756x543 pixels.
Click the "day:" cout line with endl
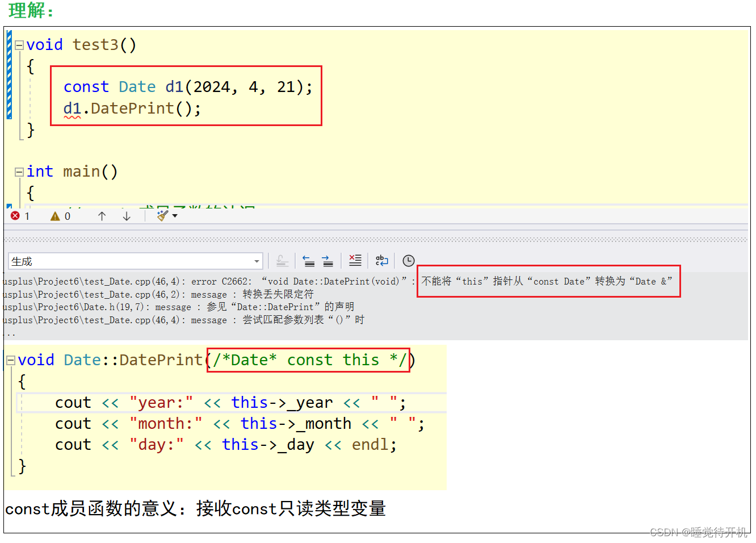226,445
